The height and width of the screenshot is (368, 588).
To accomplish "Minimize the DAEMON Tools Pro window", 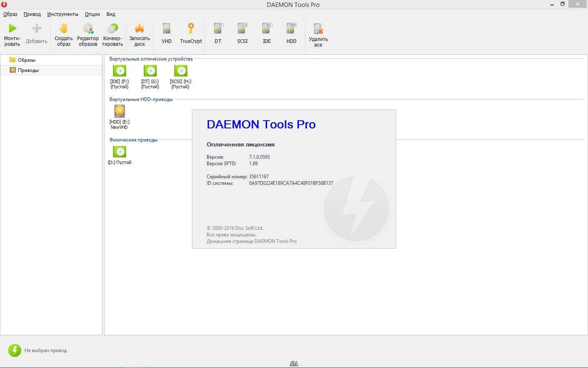I will [552, 4].
